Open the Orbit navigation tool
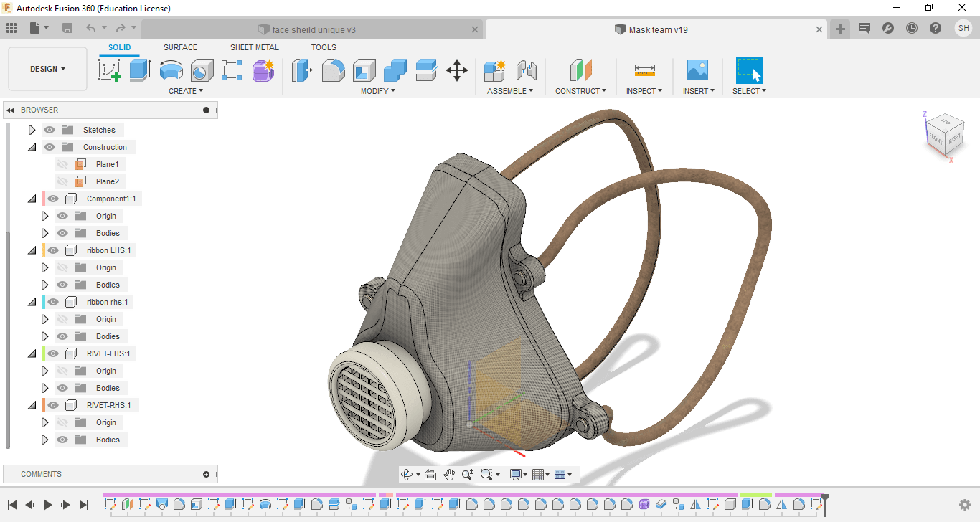This screenshot has height=522, width=980. click(407, 475)
